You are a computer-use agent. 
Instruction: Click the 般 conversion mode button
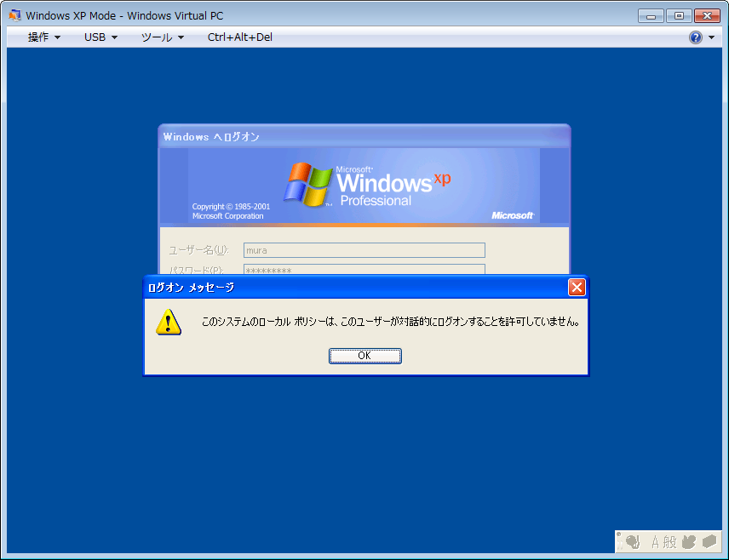[x=669, y=542]
